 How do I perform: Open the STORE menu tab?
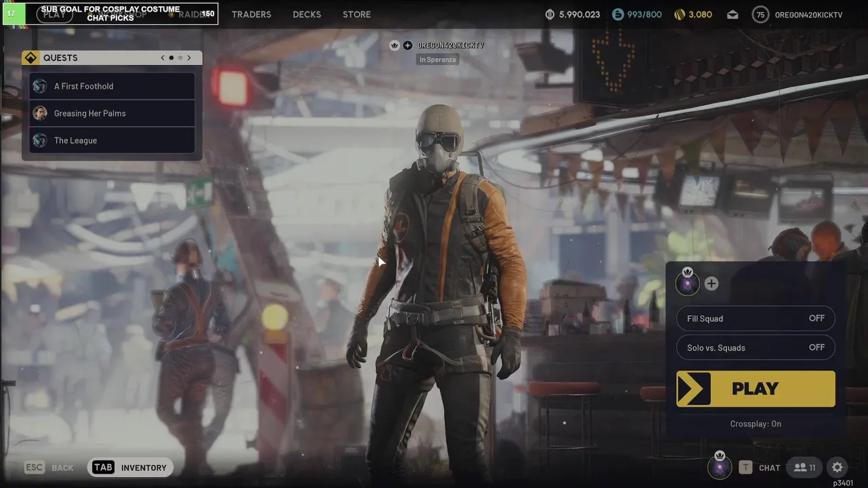click(x=357, y=14)
